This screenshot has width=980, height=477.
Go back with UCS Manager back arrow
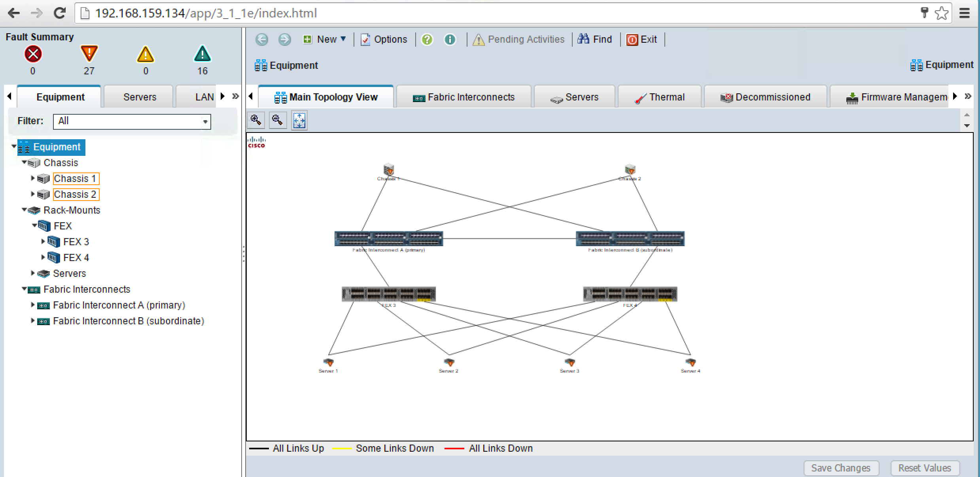(x=262, y=40)
